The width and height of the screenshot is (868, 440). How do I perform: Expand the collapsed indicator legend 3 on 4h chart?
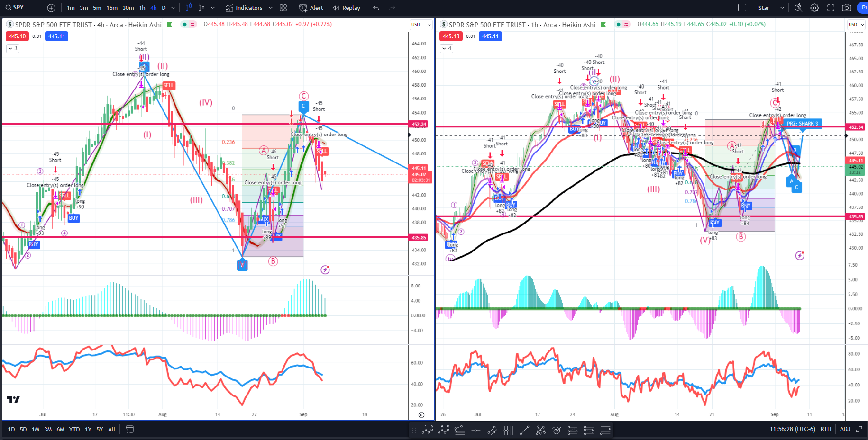[13, 48]
